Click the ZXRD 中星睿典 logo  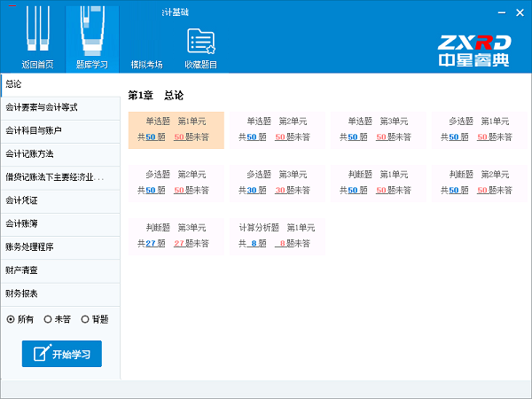(473, 51)
